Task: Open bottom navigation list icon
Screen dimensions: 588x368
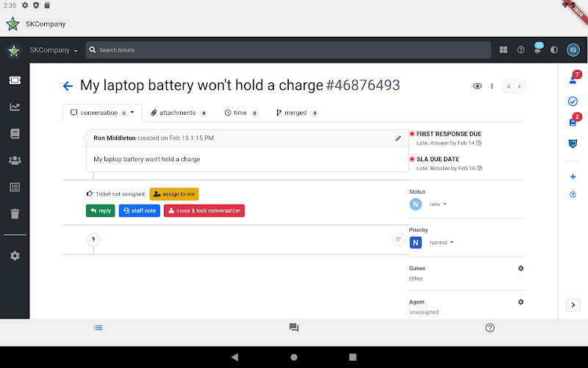Action: click(98, 328)
